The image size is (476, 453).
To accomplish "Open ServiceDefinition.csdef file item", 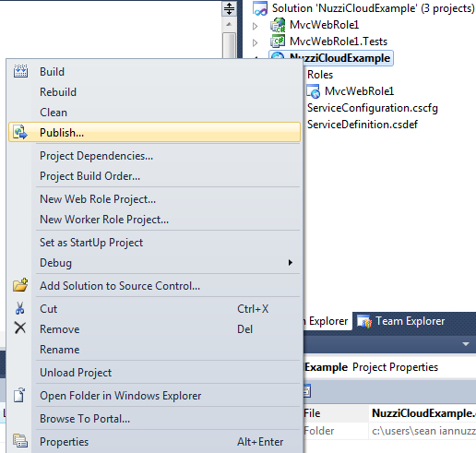I will (363, 125).
